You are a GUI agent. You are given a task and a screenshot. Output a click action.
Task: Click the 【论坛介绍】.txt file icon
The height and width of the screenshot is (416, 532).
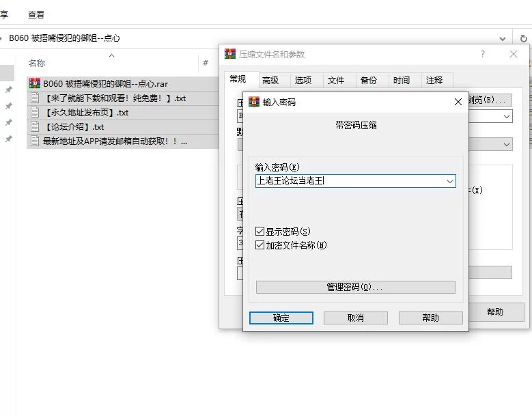pos(34,127)
